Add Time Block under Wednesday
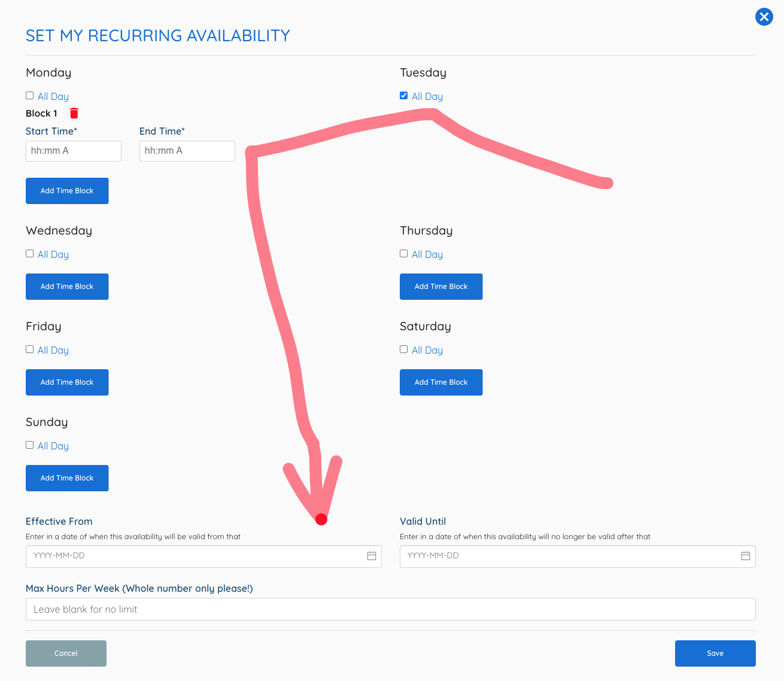The height and width of the screenshot is (681, 784). tap(67, 287)
